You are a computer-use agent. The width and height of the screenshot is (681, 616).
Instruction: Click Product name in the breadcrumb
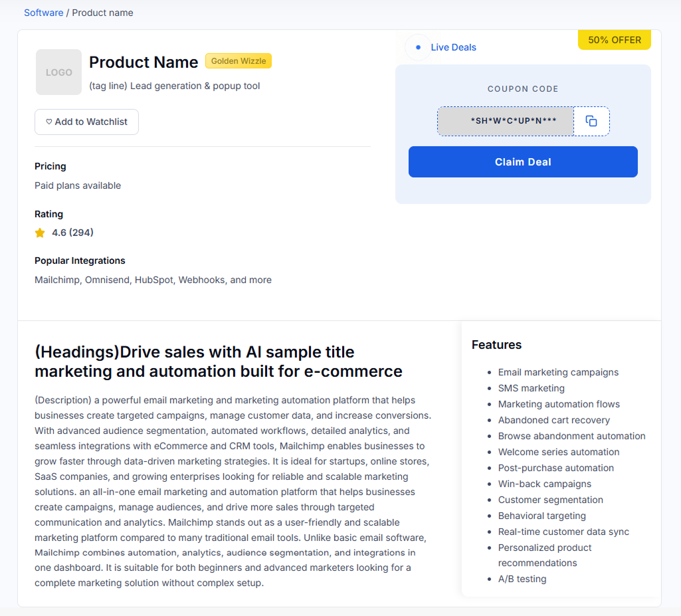(x=102, y=13)
